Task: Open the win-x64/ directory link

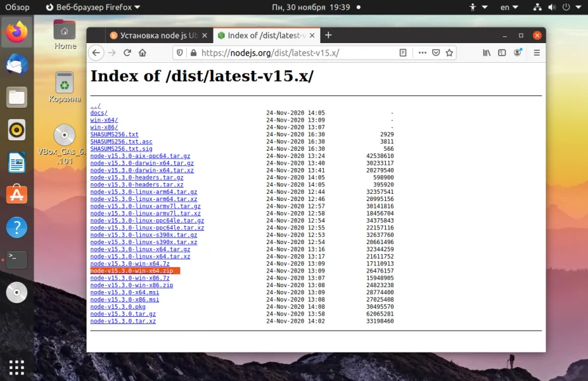Action: coord(104,120)
